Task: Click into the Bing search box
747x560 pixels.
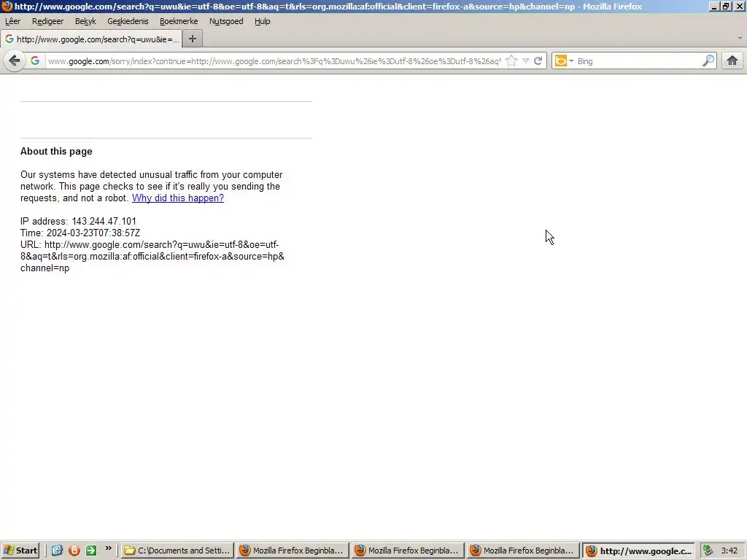Action: tap(638, 61)
